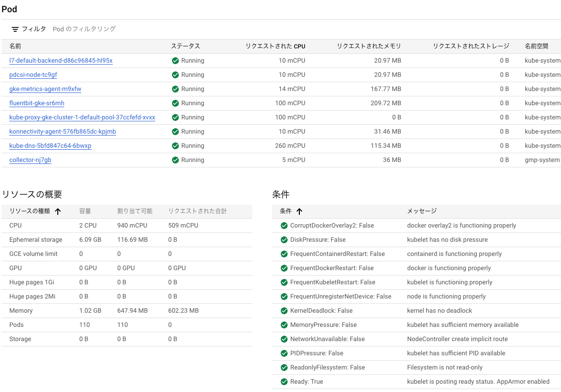Click check icon for DiskPressure condition
Viewport: 561px width, 392px height.
point(284,240)
